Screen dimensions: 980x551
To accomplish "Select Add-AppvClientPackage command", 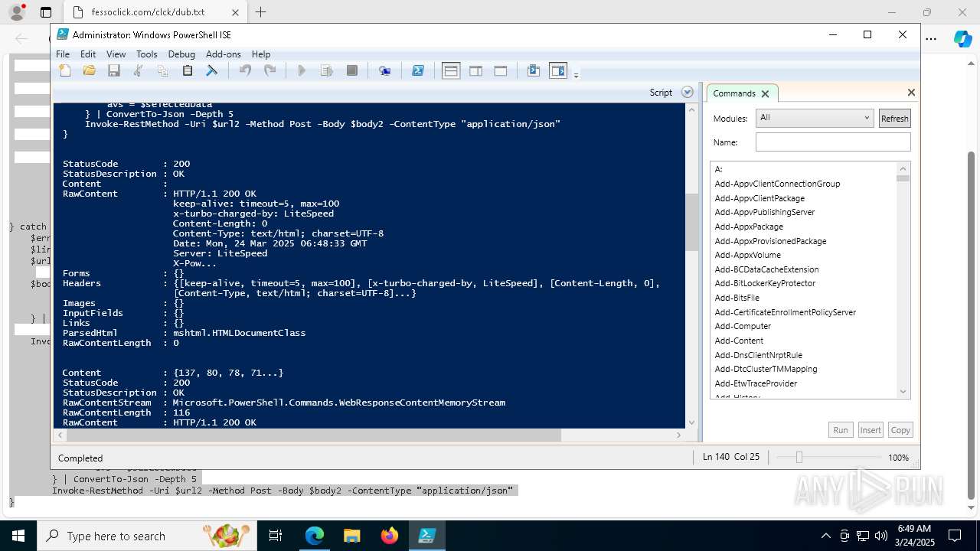I will click(759, 198).
